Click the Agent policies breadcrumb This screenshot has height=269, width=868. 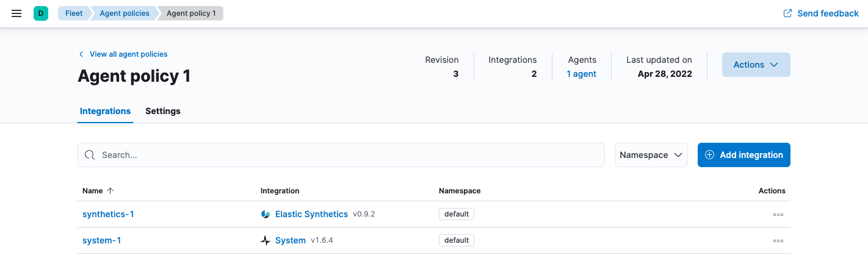[x=124, y=13]
